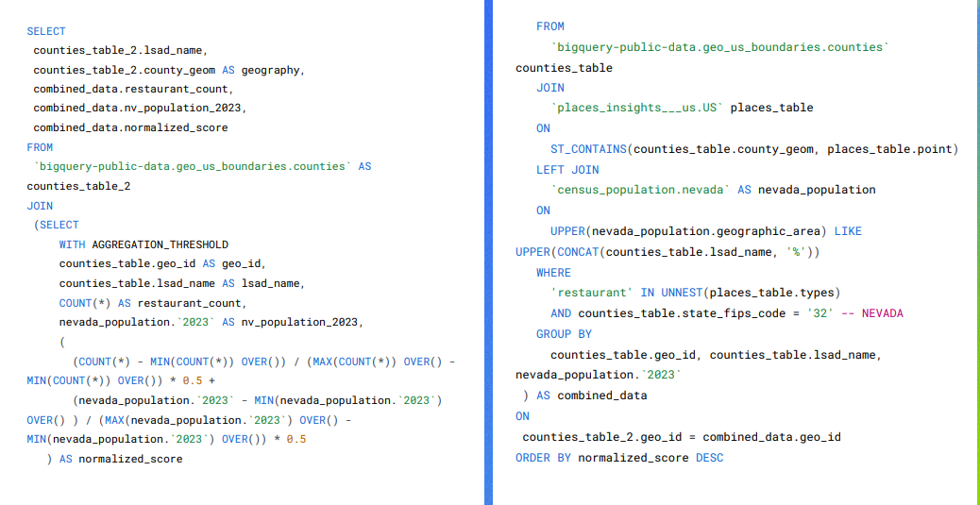This screenshot has height=505, width=980.
Task: Select the ST_CONTAINS function call line
Action: coord(754,149)
